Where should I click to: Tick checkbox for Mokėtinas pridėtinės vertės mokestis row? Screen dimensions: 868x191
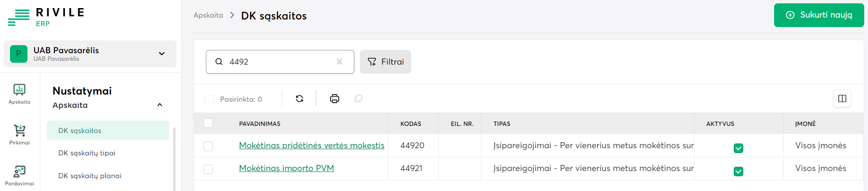[208, 146]
